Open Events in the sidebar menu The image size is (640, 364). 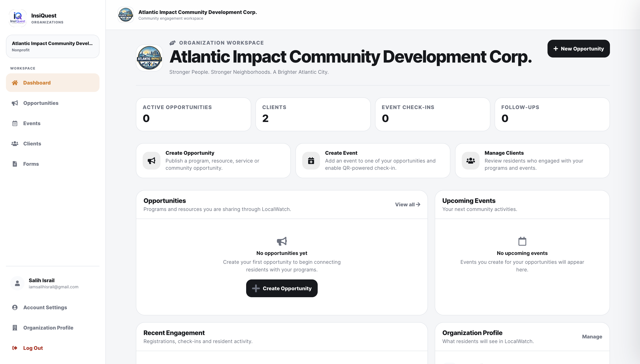[52, 123]
